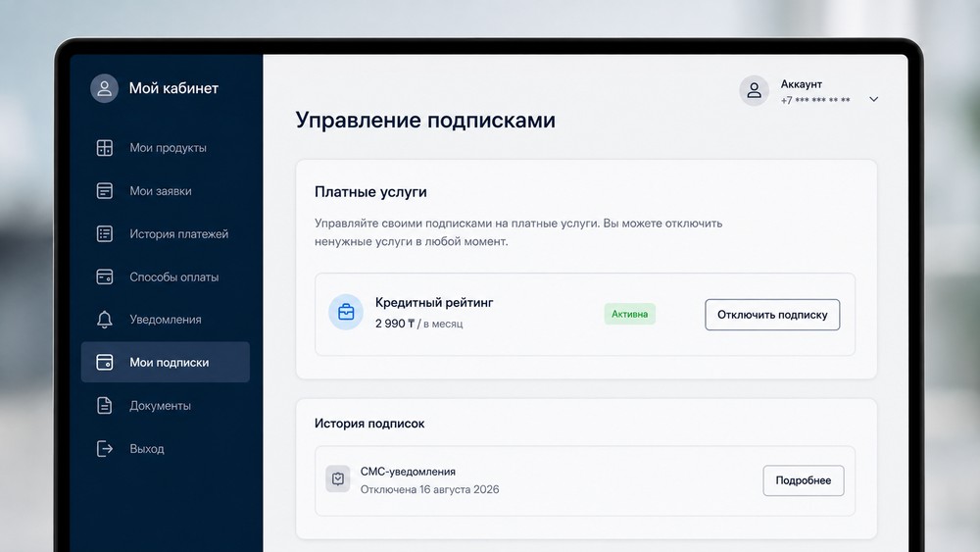980x552 pixels.
Task: Click Отключена 16 августа 2026 text
Action: click(429, 489)
